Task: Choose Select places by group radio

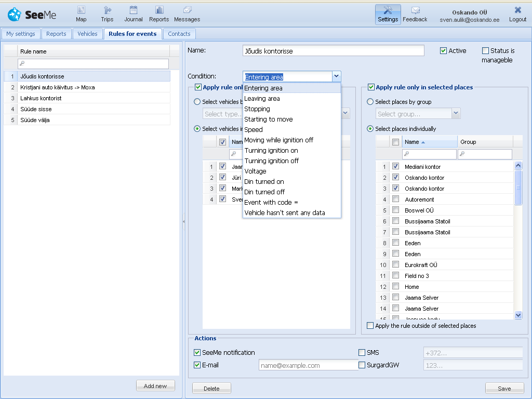Action: pos(370,102)
